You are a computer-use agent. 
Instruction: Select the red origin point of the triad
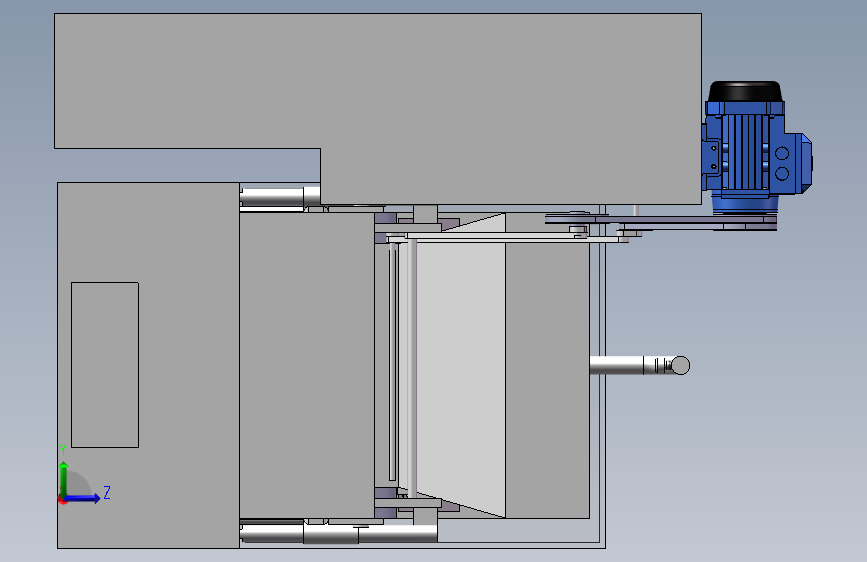62,500
